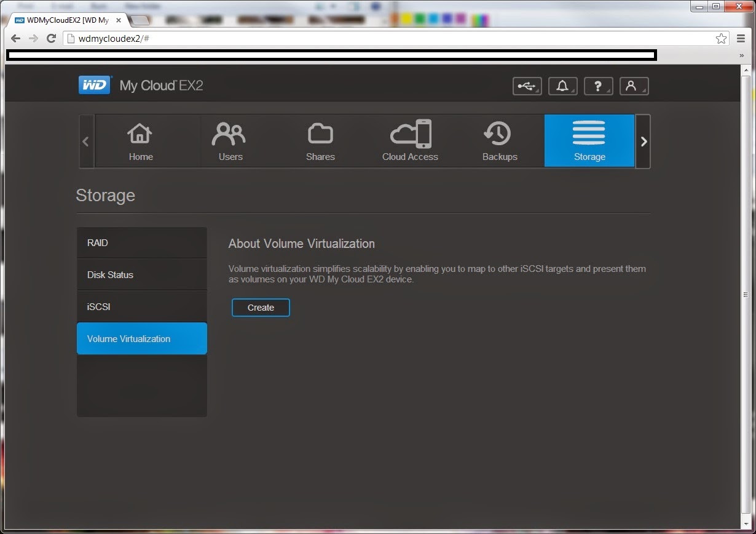The image size is (756, 534).
Task: Show next navigation items with right arrow
Action: [643, 141]
